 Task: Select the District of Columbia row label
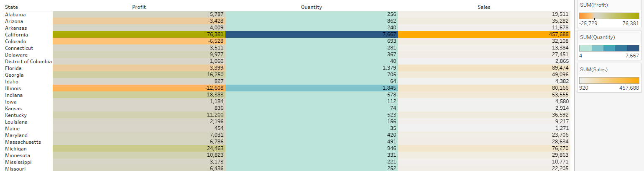click(28, 62)
